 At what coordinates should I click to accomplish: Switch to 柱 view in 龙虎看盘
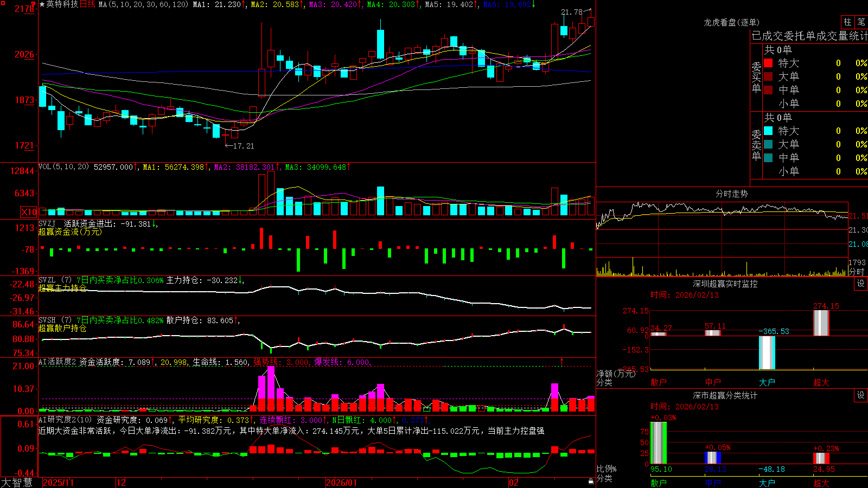(847, 22)
